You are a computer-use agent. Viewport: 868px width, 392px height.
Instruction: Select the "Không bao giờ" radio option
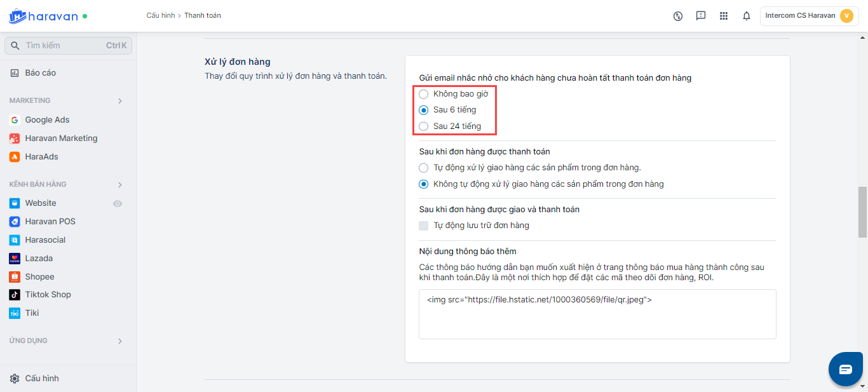coord(424,94)
